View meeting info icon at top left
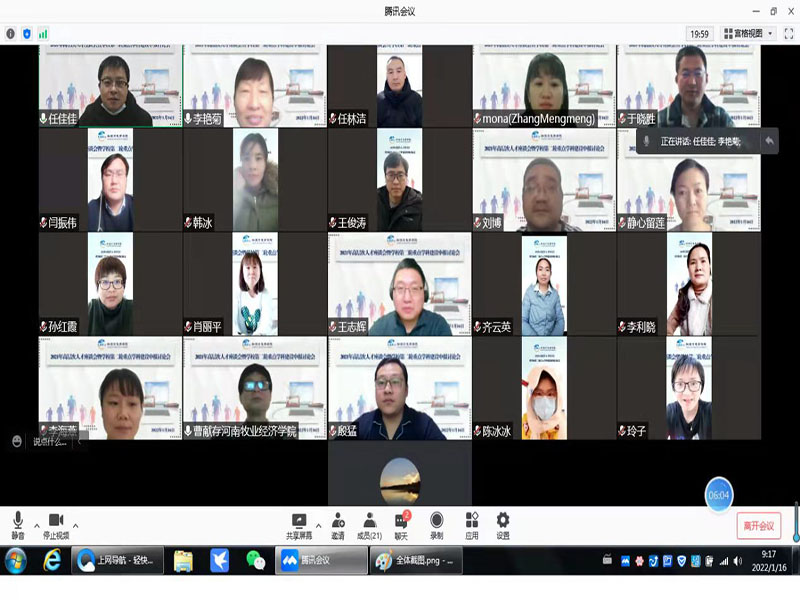The height and width of the screenshot is (600, 800). coord(11,33)
